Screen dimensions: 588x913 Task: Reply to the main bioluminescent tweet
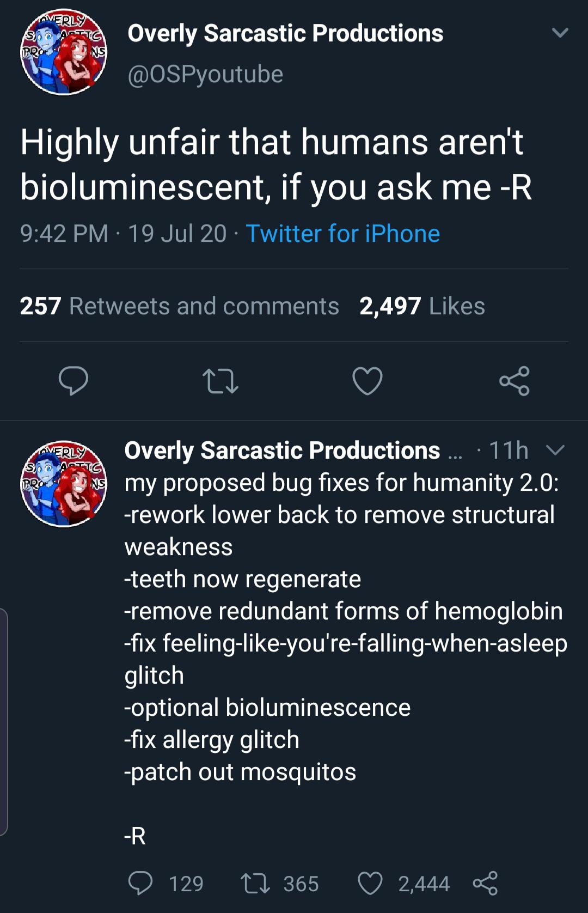tap(73, 381)
